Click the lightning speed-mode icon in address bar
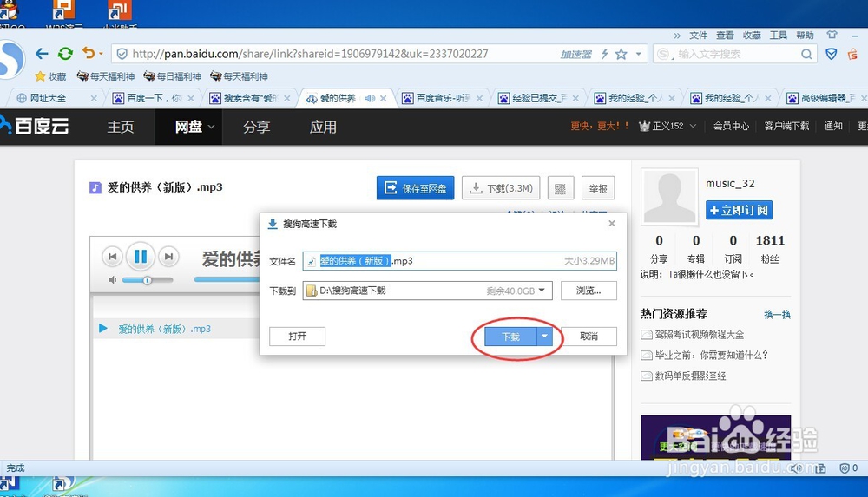The width and height of the screenshot is (868, 497). coord(605,54)
